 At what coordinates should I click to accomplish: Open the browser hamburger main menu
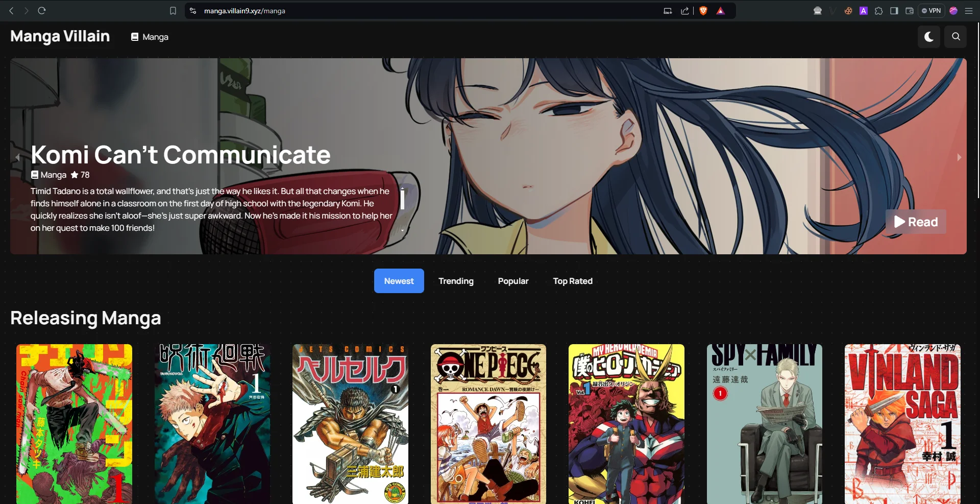(x=969, y=11)
